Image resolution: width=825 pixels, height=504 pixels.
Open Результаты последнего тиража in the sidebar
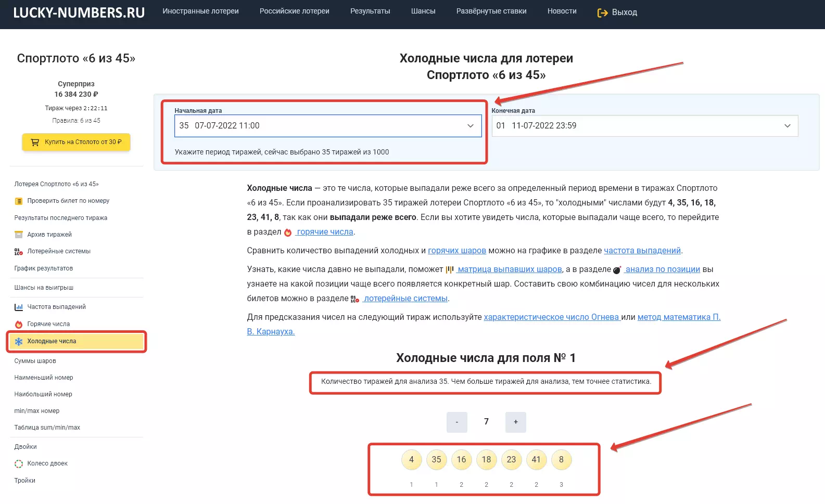pos(61,218)
